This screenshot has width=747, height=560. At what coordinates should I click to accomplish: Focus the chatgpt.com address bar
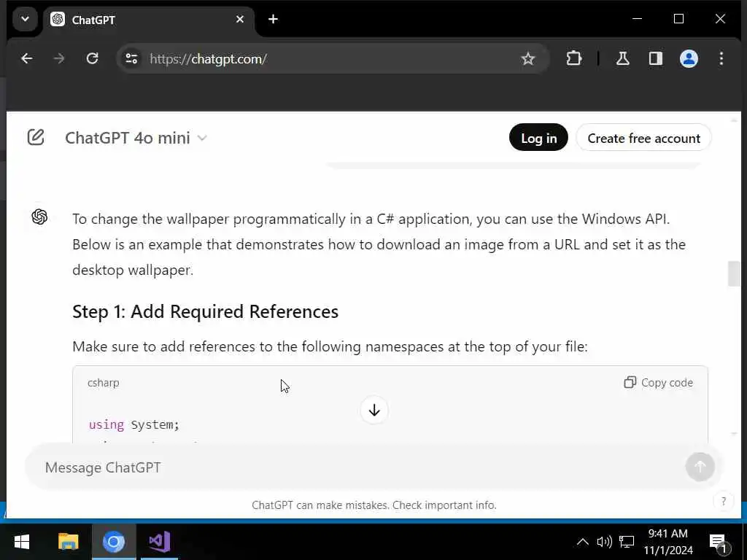pyautogui.click(x=333, y=58)
